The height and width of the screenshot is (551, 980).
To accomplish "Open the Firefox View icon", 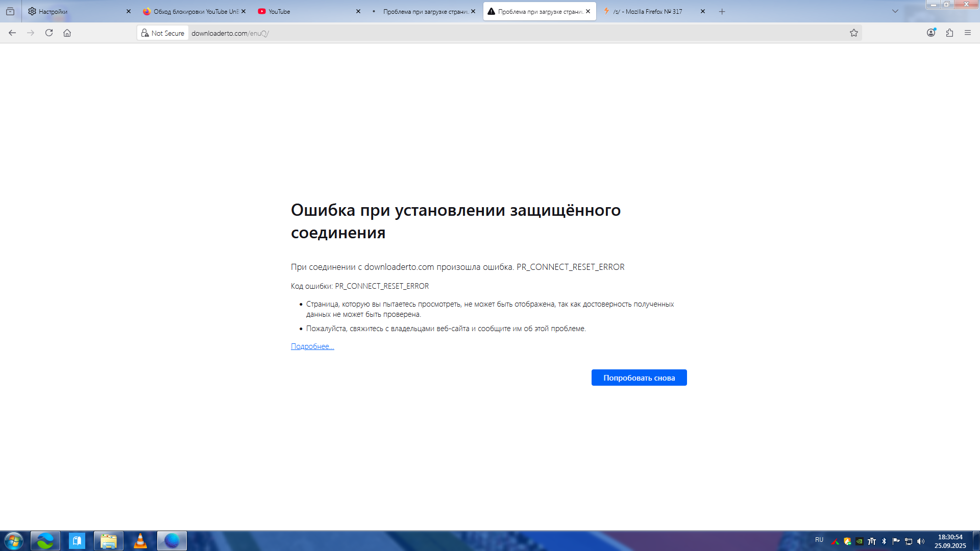I will click(10, 11).
